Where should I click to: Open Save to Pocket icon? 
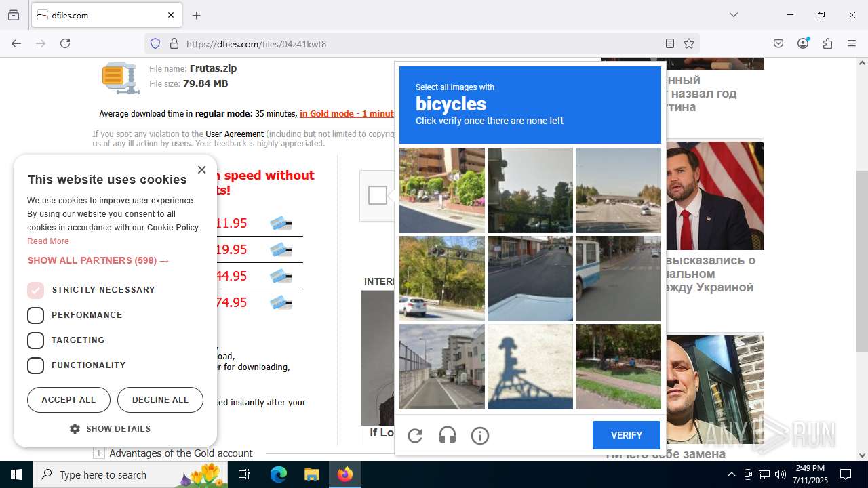pos(778,43)
